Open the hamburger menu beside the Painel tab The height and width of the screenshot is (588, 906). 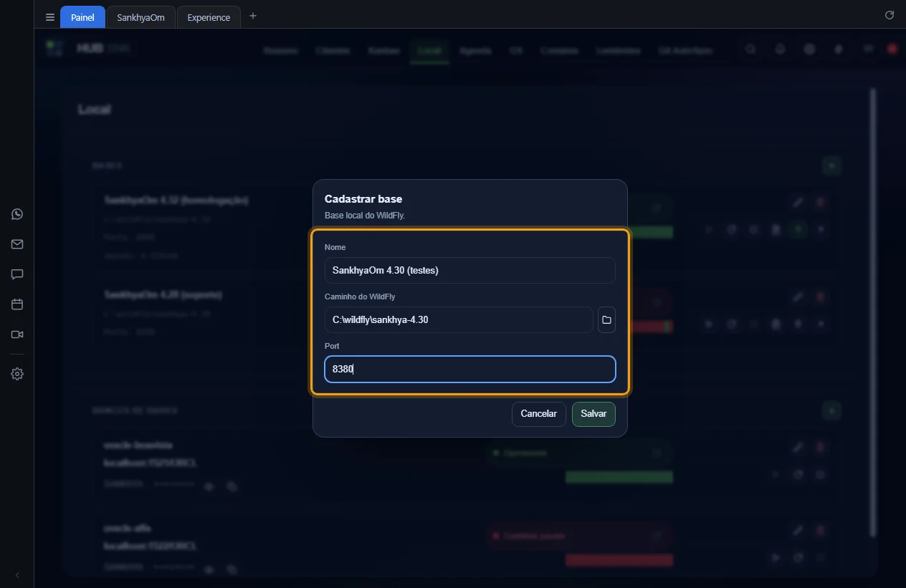[x=50, y=17]
